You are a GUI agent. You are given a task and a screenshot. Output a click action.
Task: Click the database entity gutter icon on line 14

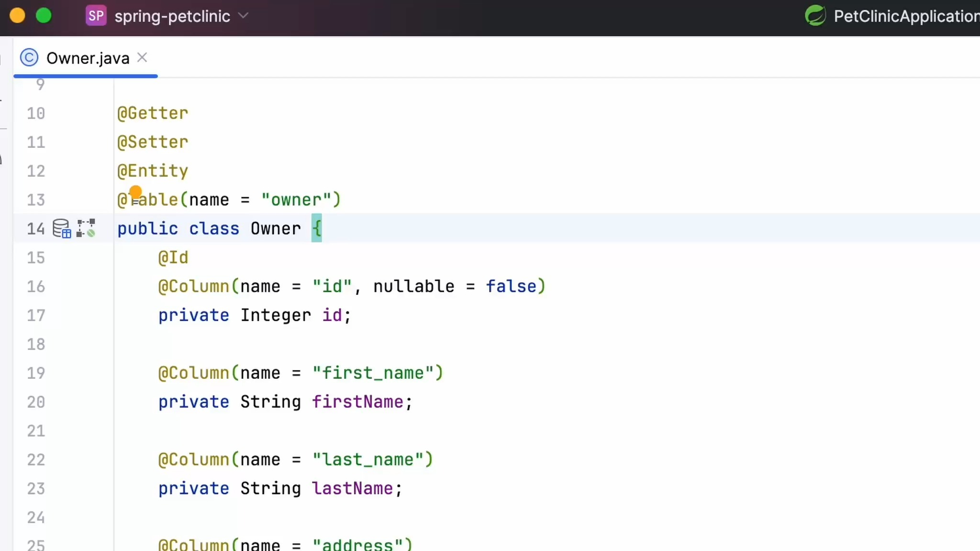click(62, 229)
